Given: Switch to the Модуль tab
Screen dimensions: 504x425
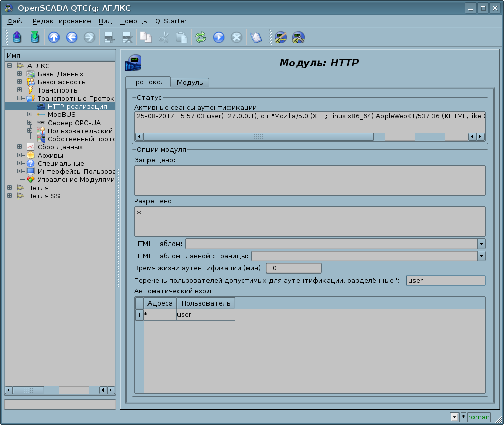Looking at the screenshot, I should click(190, 83).
